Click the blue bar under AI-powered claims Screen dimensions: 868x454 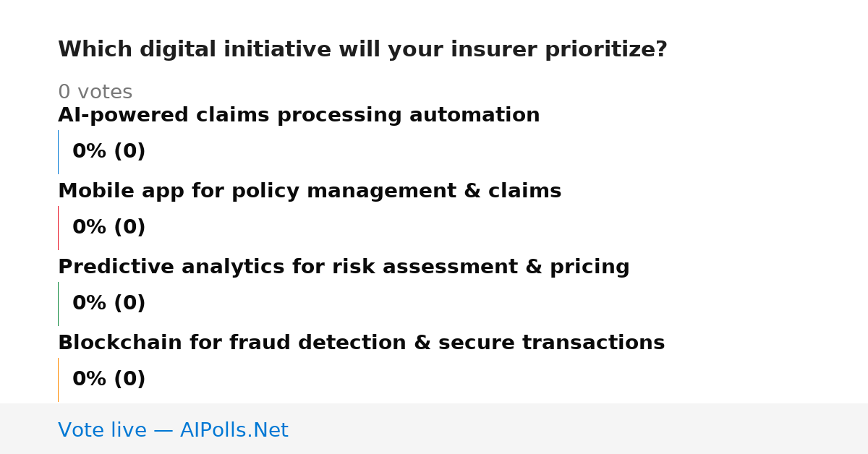[59, 152]
